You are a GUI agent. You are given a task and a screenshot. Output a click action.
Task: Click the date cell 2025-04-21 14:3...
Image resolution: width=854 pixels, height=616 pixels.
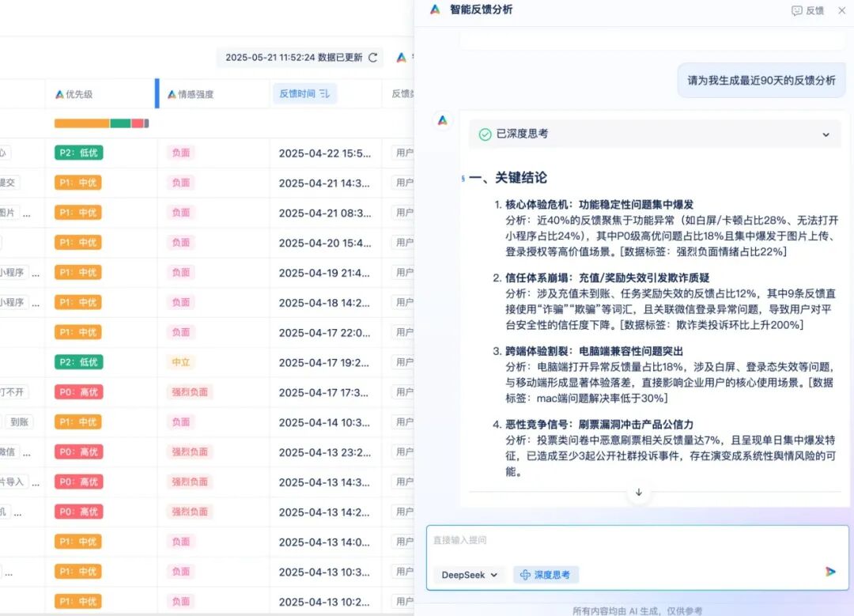[325, 183]
